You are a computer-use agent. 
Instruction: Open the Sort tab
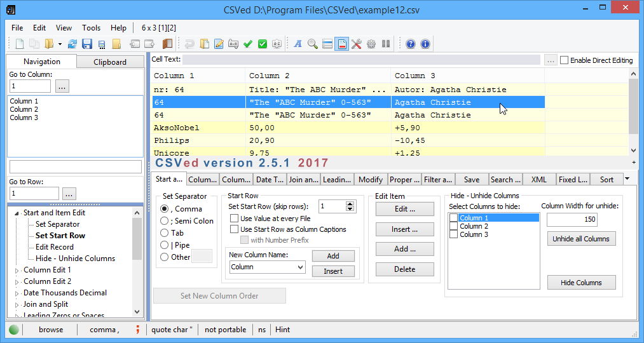[606, 179]
